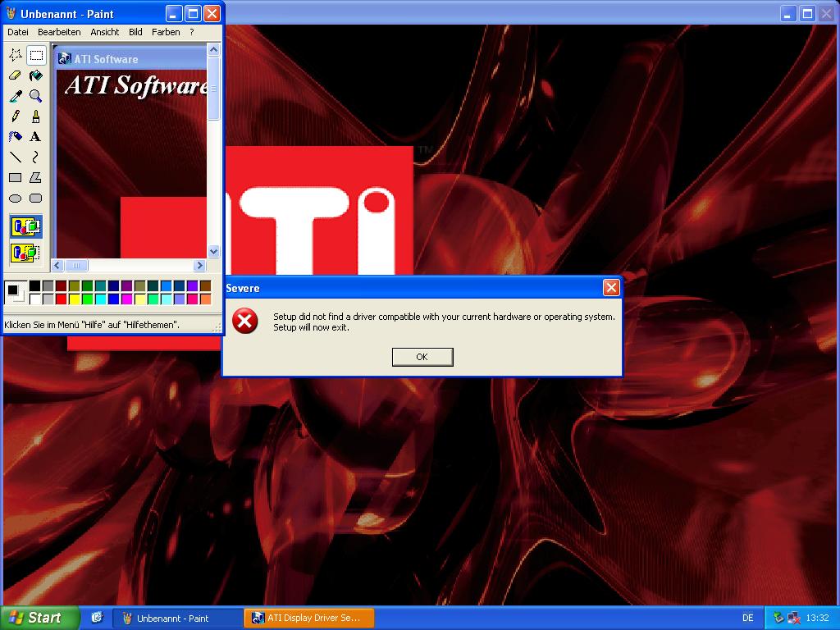Click the DE language indicator
This screenshot has width=840, height=630.
pos(748,619)
